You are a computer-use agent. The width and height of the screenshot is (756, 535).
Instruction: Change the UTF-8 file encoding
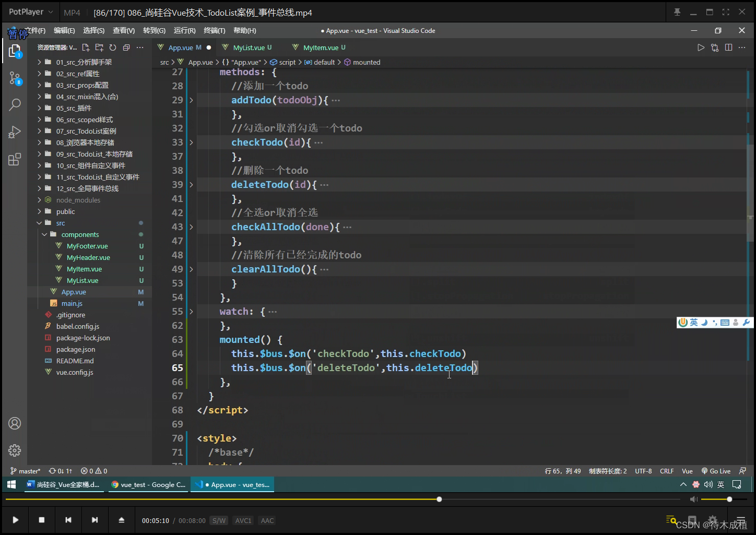pos(643,471)
